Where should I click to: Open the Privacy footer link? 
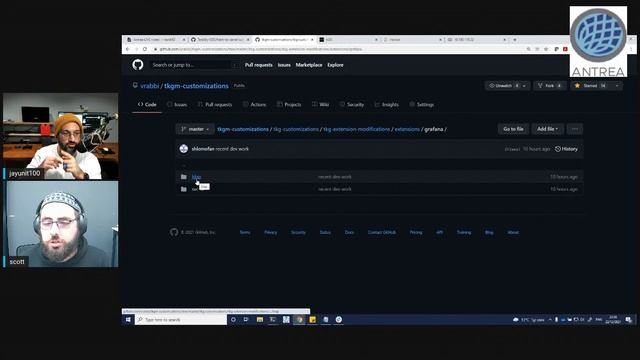pos(271,232)
